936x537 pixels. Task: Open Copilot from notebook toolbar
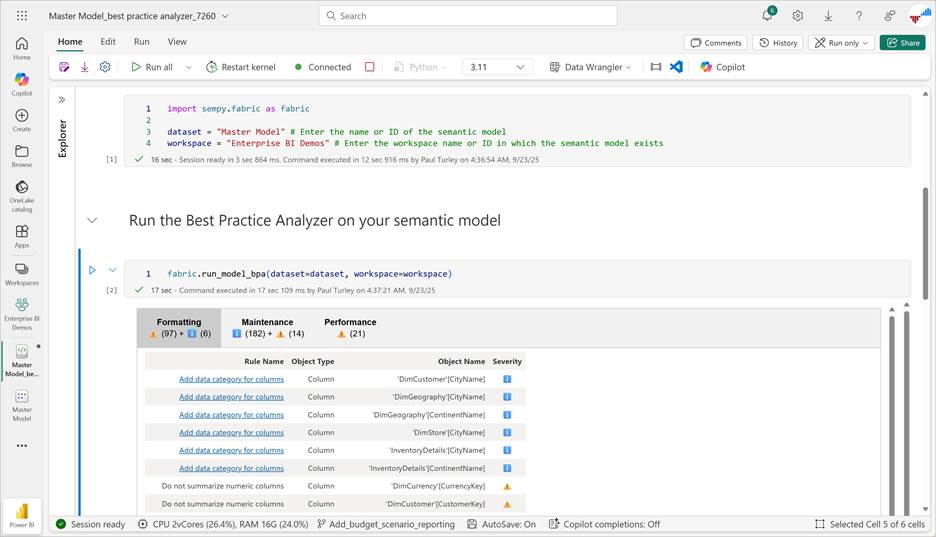click(722, 67)
